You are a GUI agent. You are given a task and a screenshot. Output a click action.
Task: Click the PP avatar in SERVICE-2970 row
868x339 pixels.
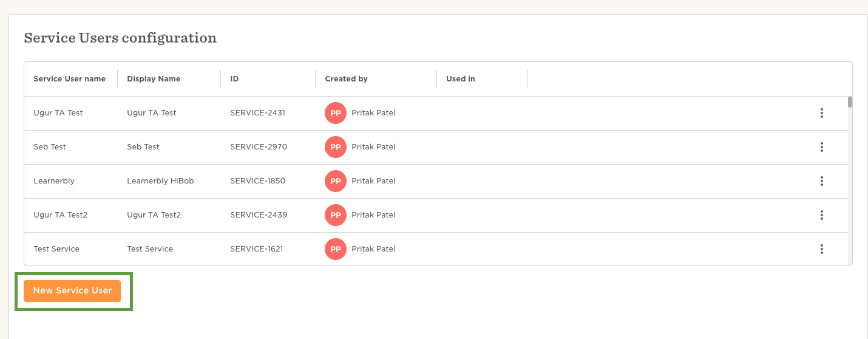pos(336,147)
